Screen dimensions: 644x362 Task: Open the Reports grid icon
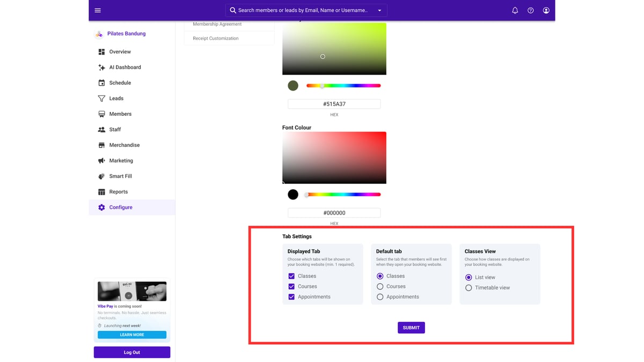[x=101, y=191]
